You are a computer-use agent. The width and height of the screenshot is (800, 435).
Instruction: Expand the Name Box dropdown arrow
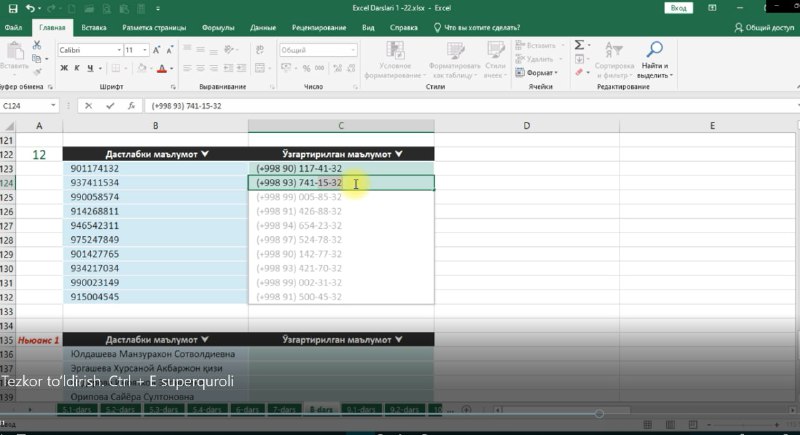[x=53, y=106]
